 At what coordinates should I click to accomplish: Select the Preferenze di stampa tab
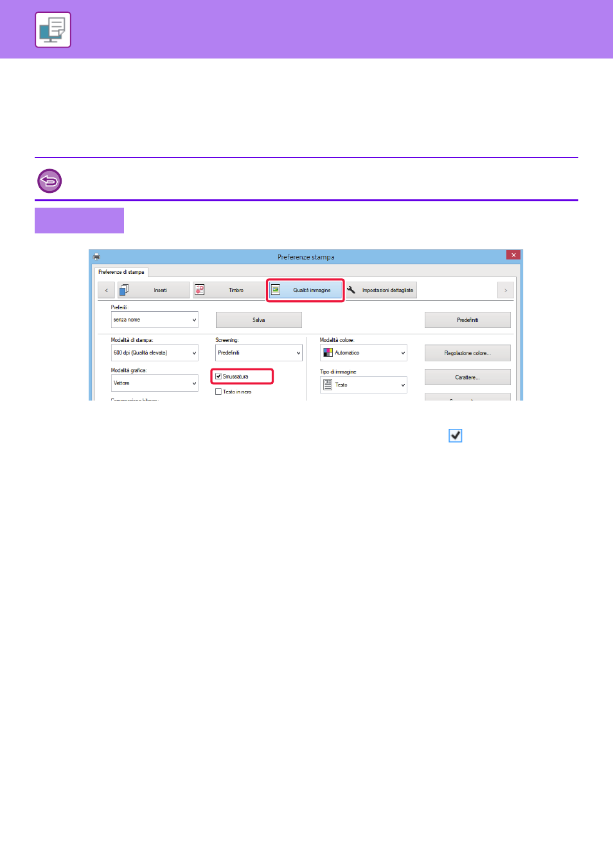[121, 272]
